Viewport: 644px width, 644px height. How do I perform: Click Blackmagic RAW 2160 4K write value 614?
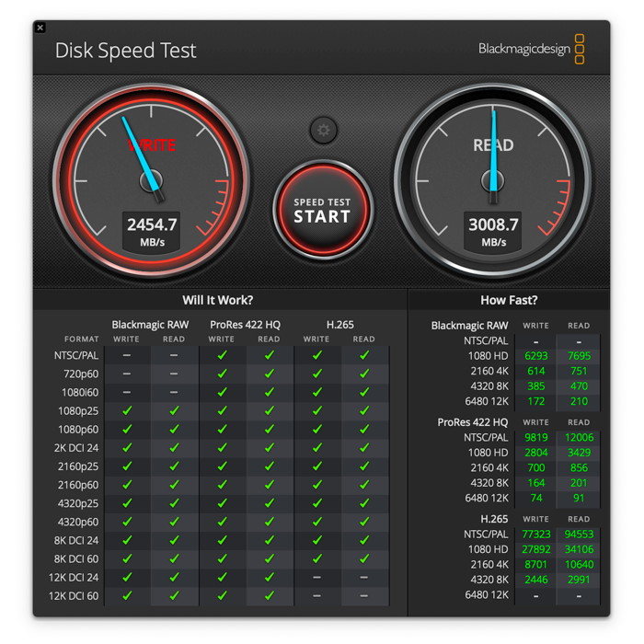tap(536, 371)
